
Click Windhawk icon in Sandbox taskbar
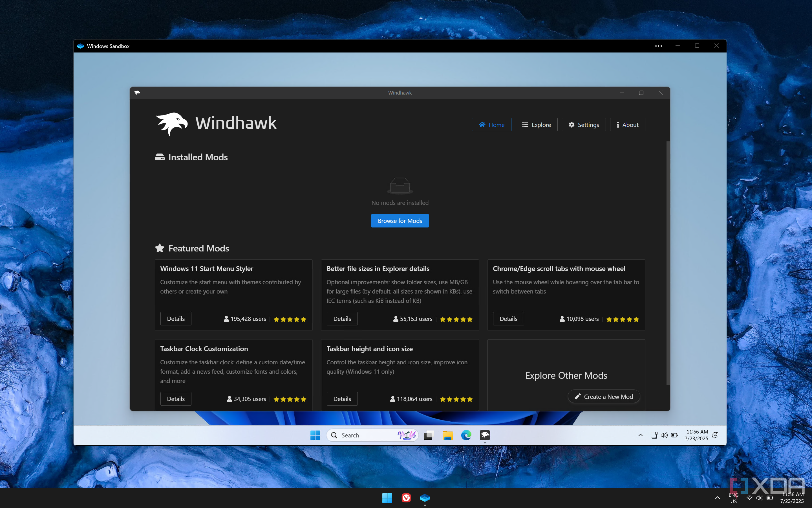[x=485, y=435]
